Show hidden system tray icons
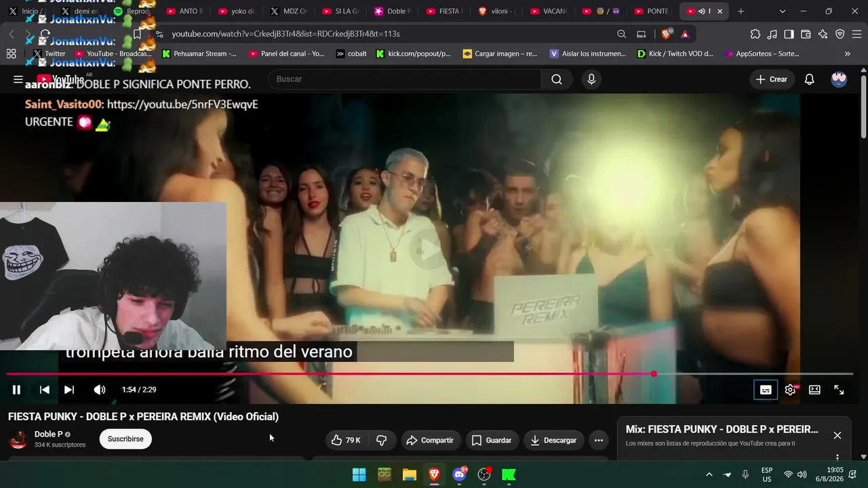This screenshot has width=868, height=488. point(709,474)
